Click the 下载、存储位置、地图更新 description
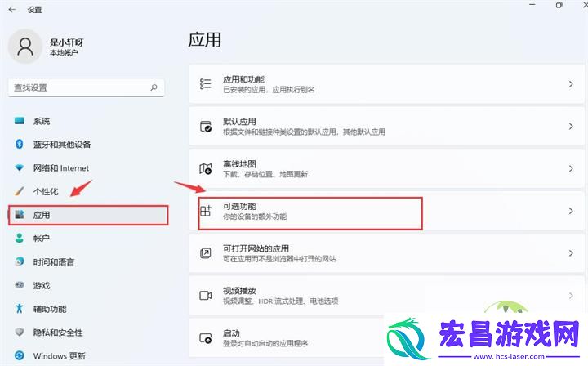The height and width of the screenshot is (366, 588). click(265, 174)
